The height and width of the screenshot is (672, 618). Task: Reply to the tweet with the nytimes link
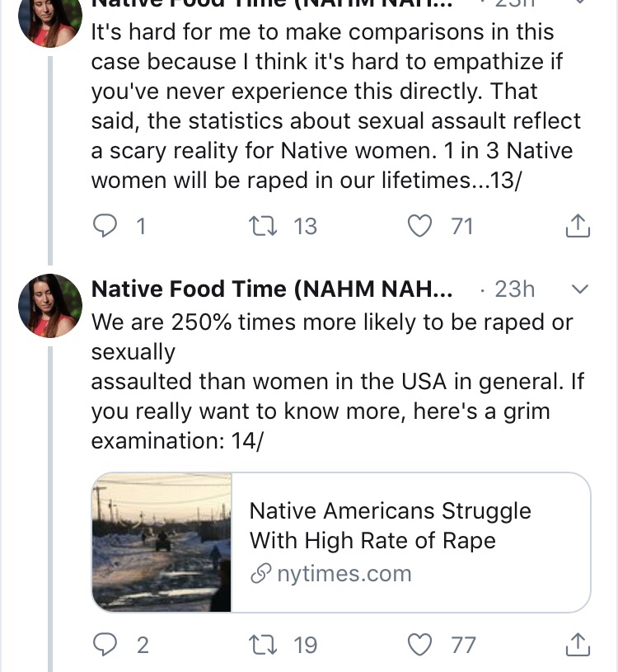click(x=105, y=644)
